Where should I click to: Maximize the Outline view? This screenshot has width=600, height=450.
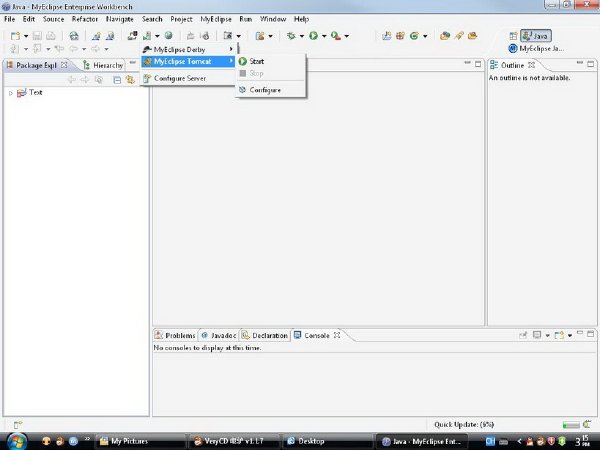click(590, 64)
